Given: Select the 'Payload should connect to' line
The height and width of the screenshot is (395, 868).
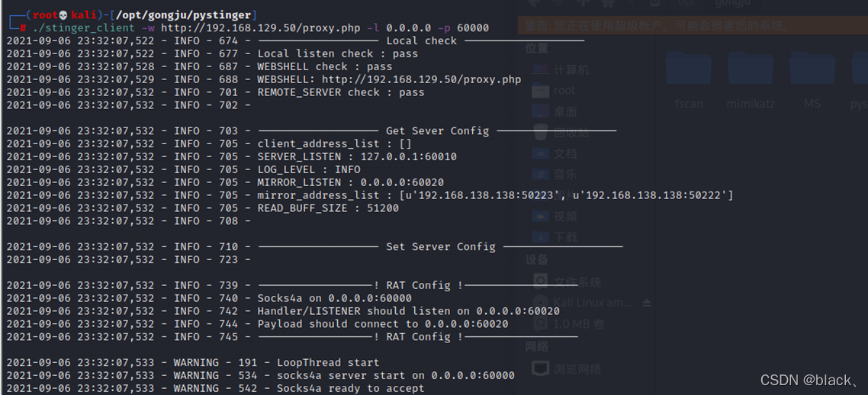Looking at the screenshot, I should coord(257,324).
